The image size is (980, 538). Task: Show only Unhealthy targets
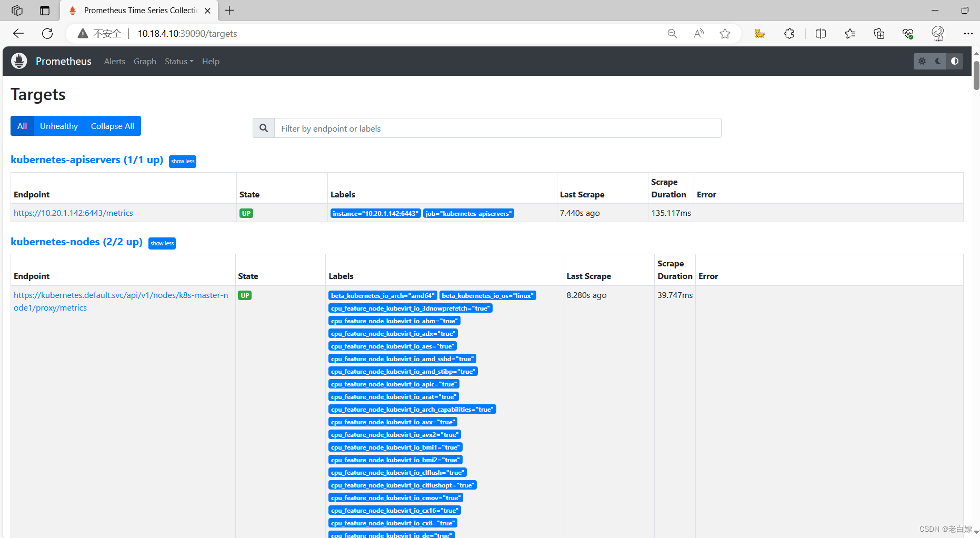pos(59,126)
